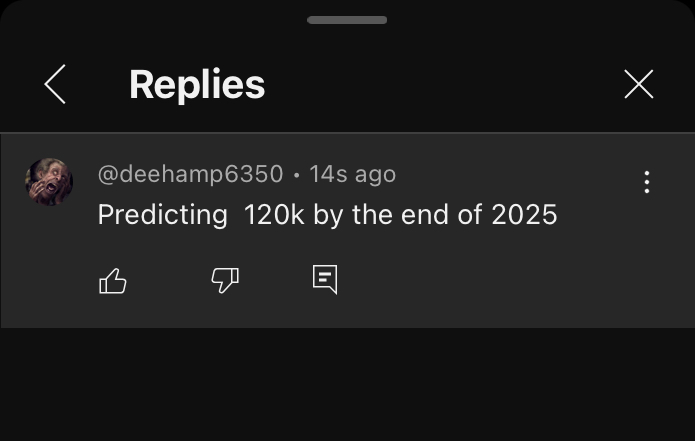Toggle a dislike on the deehamp6350 reply

coord(225,280)
